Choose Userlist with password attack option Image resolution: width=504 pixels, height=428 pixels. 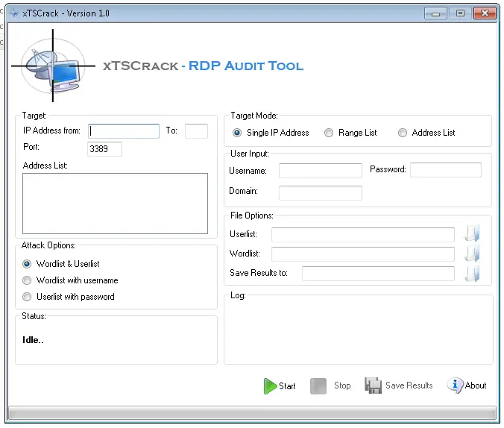pyautogui.click(x=28, y=297)
